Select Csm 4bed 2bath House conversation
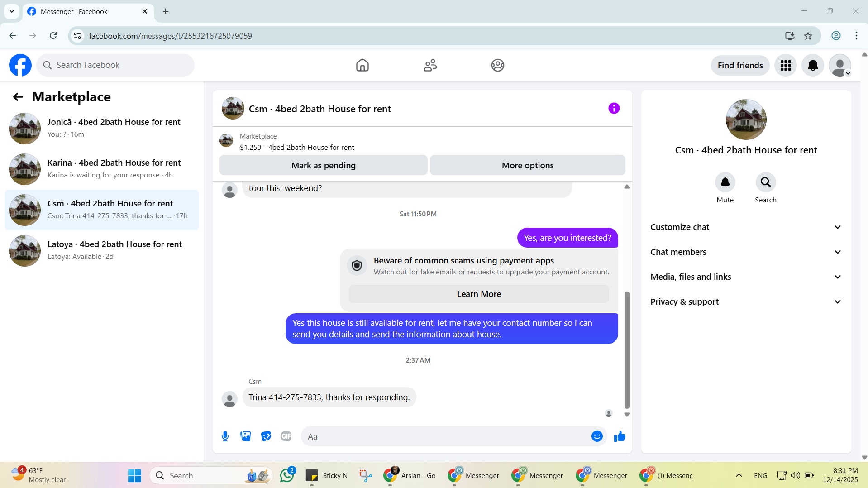 [102, 210]
